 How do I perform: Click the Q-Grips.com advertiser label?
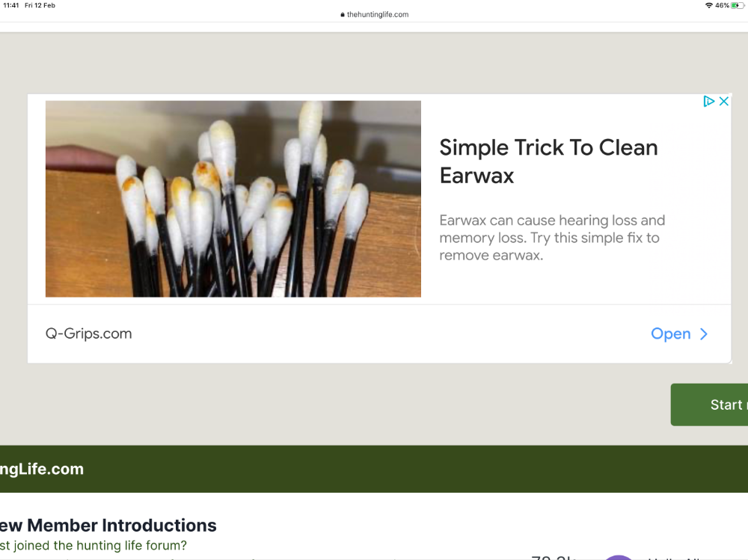[89, 333]
